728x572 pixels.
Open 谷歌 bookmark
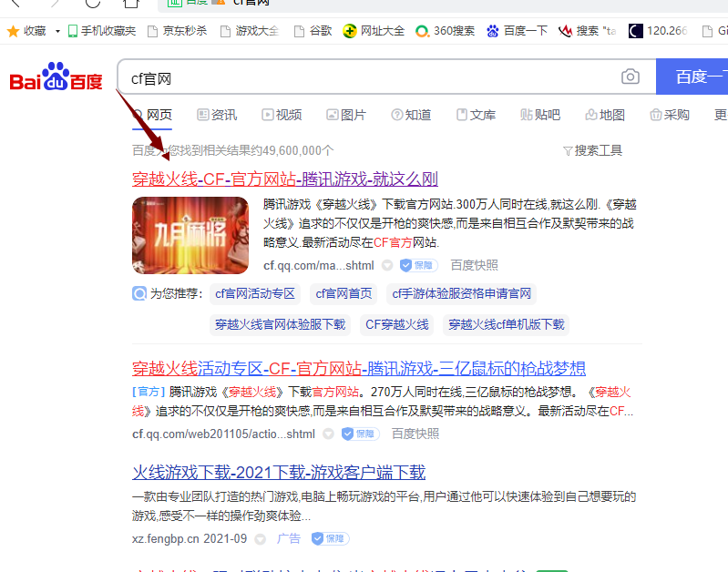313,31
